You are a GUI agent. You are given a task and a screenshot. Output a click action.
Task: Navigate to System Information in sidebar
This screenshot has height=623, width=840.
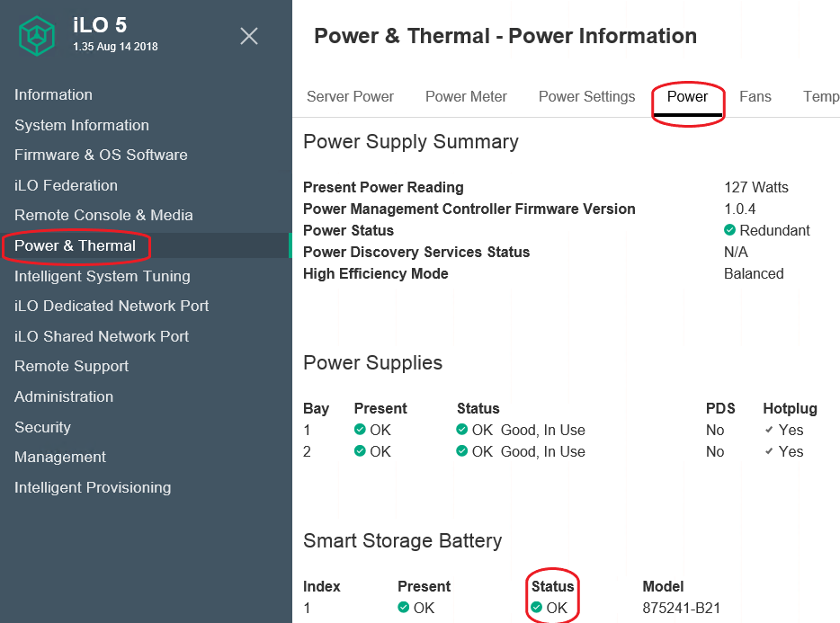(81, 125)
